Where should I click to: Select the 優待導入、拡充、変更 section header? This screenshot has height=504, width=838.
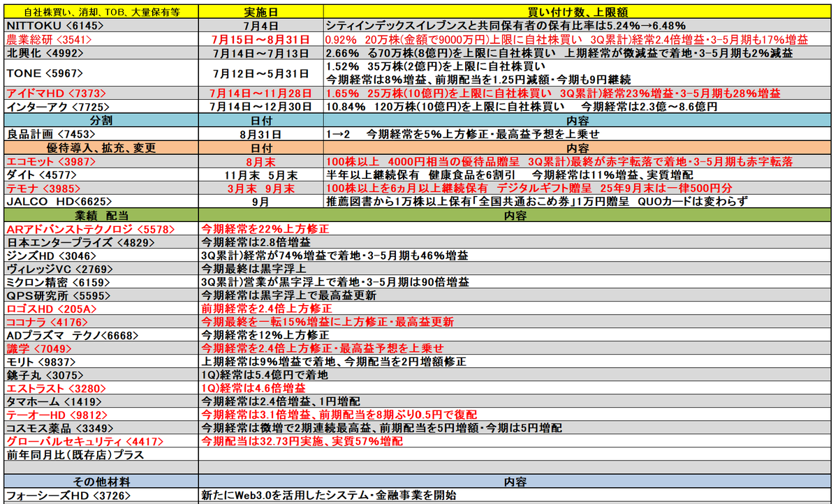tap(101, 148)
